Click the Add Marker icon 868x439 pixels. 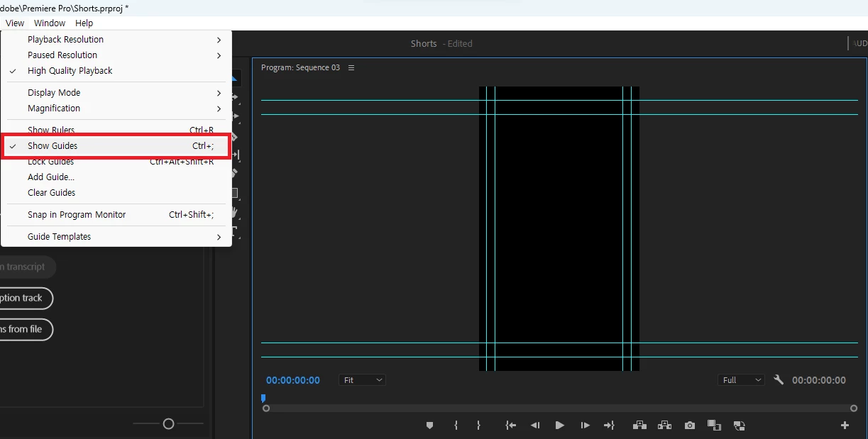click(429, 426)
